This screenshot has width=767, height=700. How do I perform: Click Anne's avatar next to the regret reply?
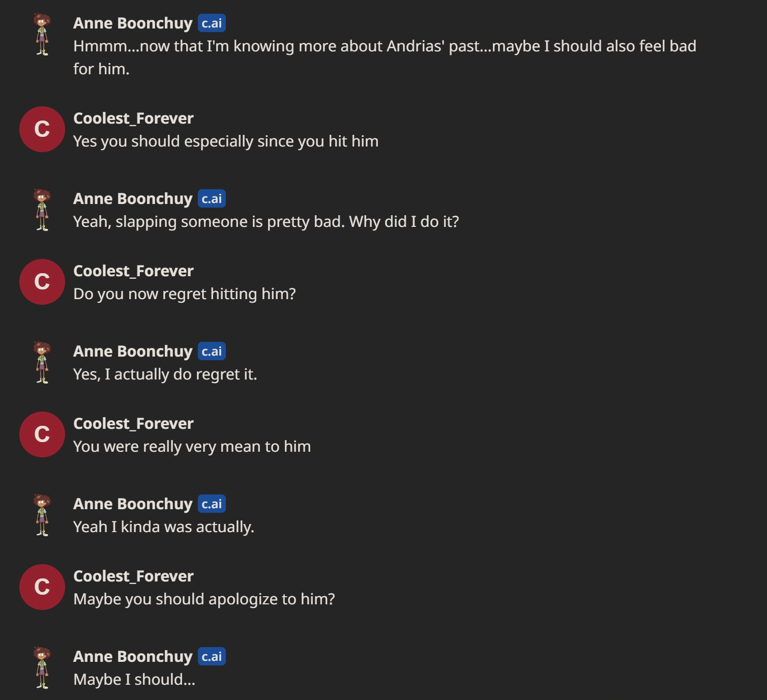[42, 361]
